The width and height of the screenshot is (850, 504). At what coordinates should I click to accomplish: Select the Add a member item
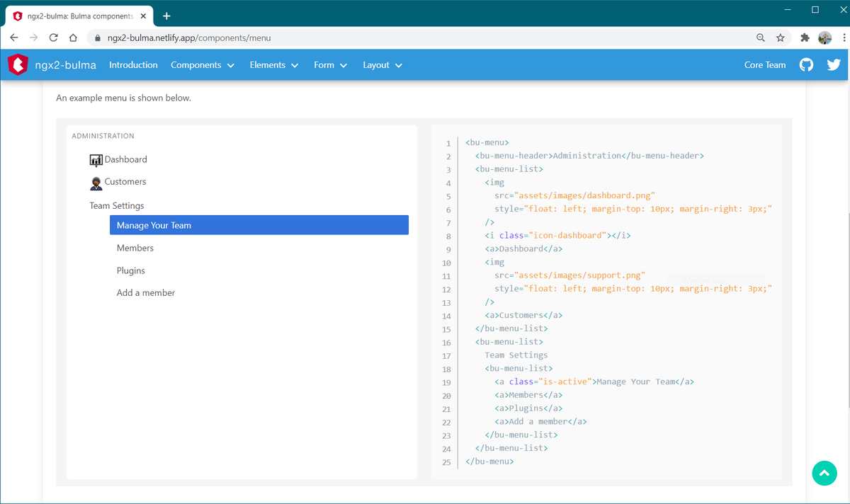pos(146,292)
